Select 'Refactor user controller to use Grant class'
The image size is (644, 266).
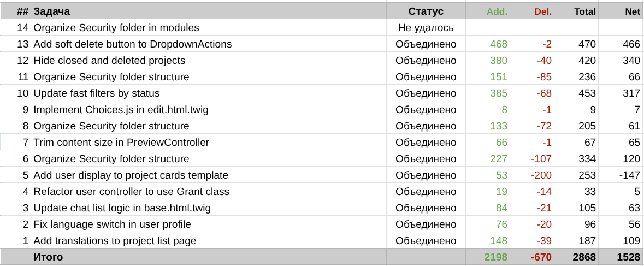point(131,192)
